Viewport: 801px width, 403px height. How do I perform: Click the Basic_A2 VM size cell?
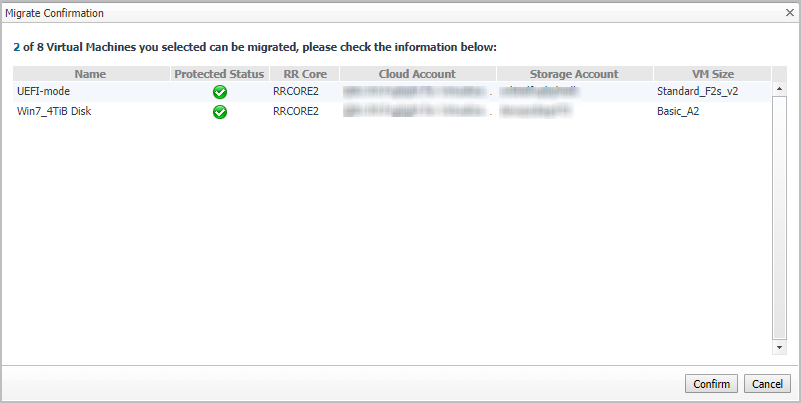click(x=681, y=111)
